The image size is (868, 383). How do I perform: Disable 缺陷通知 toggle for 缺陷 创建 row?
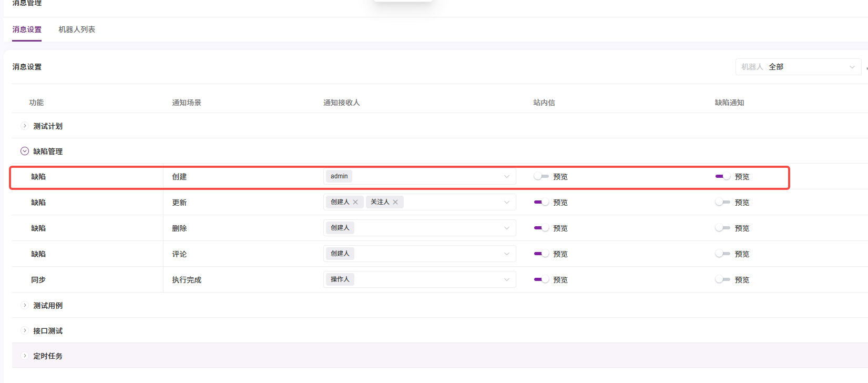[722, 177]
